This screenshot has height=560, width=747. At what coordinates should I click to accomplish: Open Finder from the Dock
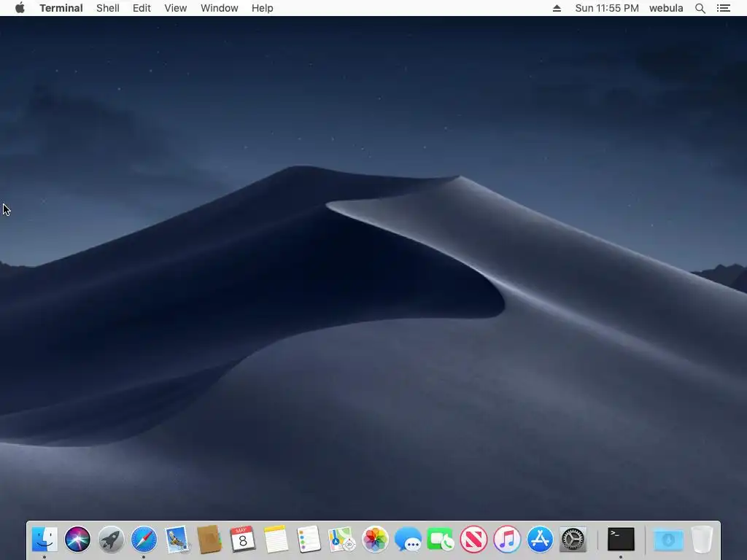tap(44, 540)
